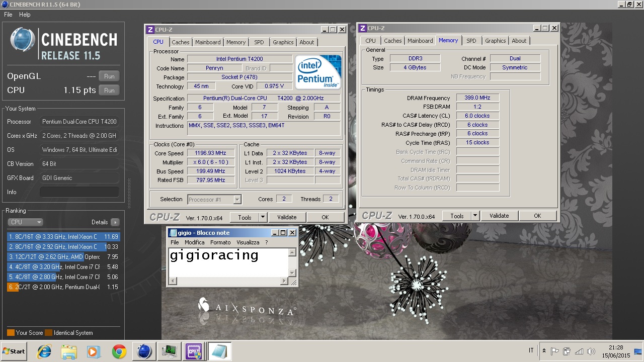Click left CPU-Z window title icon

150,30
